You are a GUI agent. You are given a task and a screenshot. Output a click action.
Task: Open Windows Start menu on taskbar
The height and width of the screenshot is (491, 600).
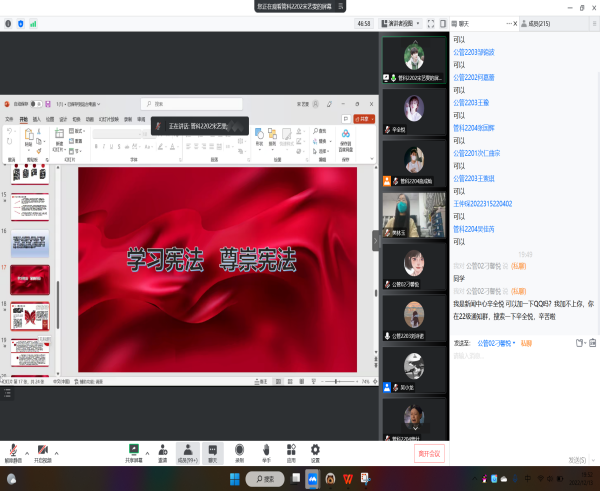[x=234, y=479]
